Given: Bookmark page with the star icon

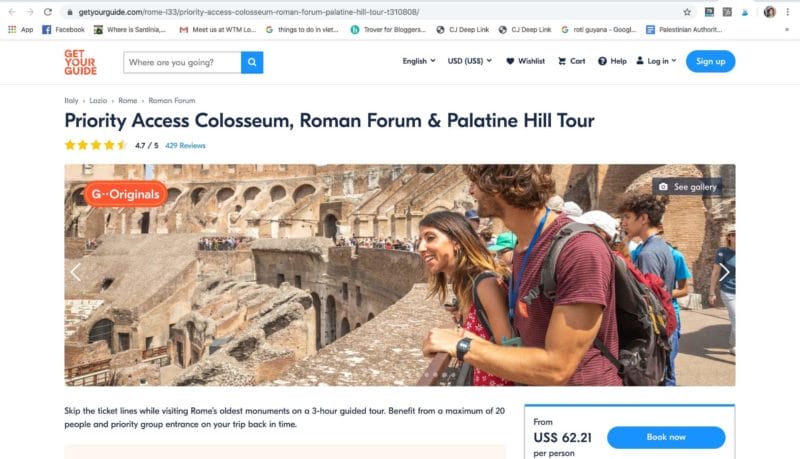Looking at the screenshot, I should 687,12.
